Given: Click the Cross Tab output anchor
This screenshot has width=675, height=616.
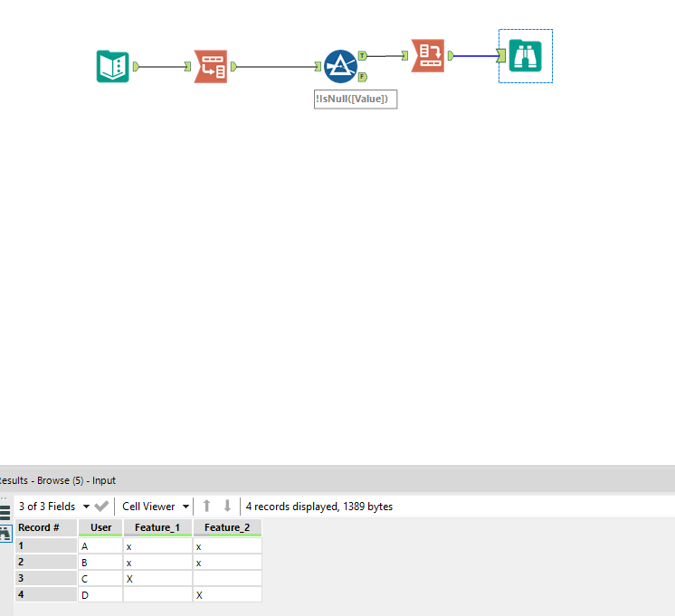Looking at the screenshot, I should [x=451, y=55].
